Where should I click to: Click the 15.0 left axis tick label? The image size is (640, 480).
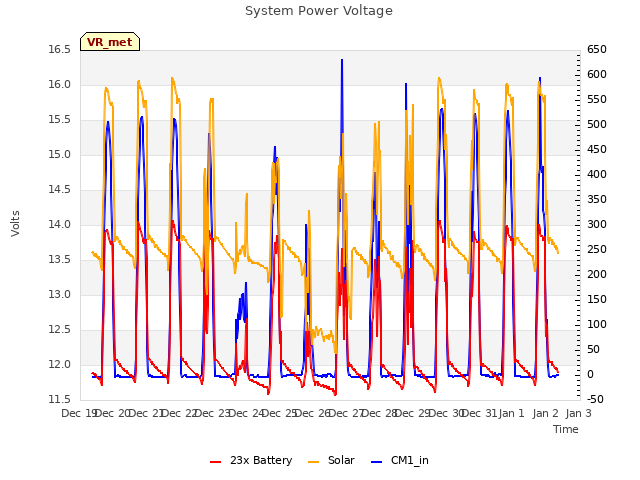(x=60, y=155)
